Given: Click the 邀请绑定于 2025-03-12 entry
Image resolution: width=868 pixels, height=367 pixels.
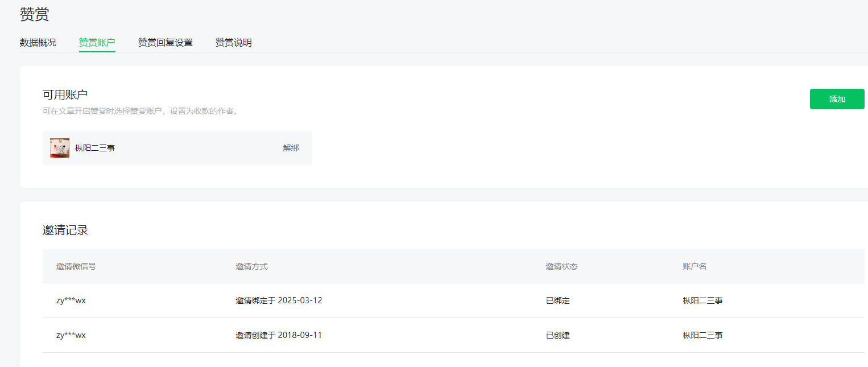Looking at the screenshot, I should [279, 300].
